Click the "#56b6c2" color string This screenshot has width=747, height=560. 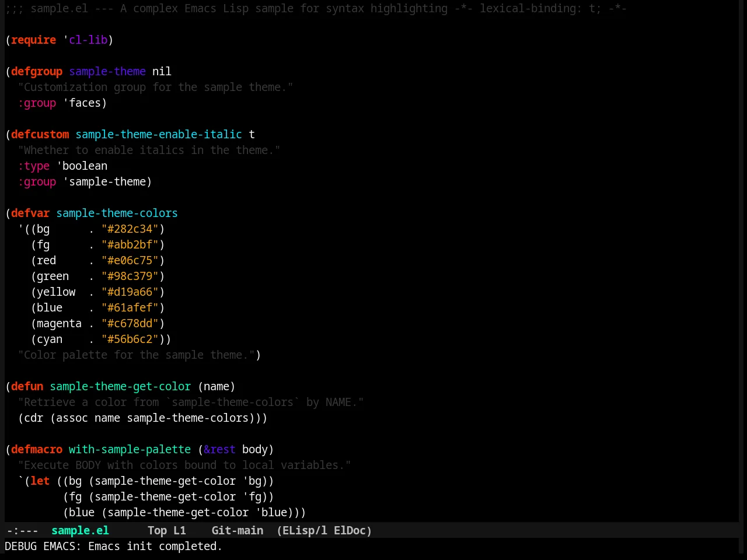130,339
